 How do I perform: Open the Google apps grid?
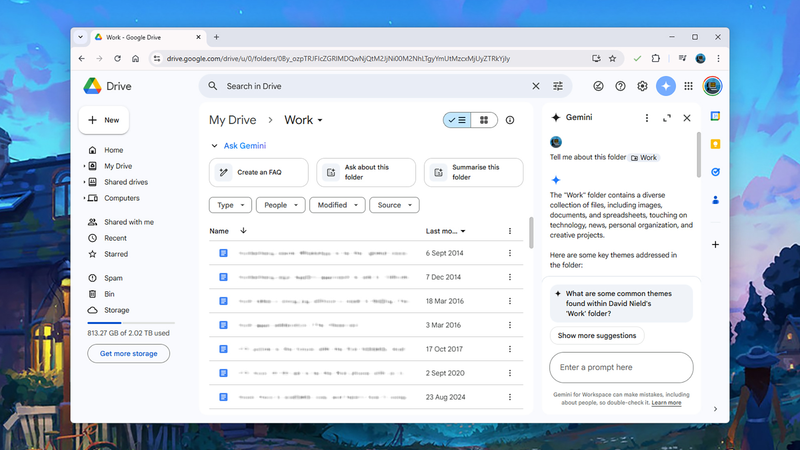[x=688, y=86]
